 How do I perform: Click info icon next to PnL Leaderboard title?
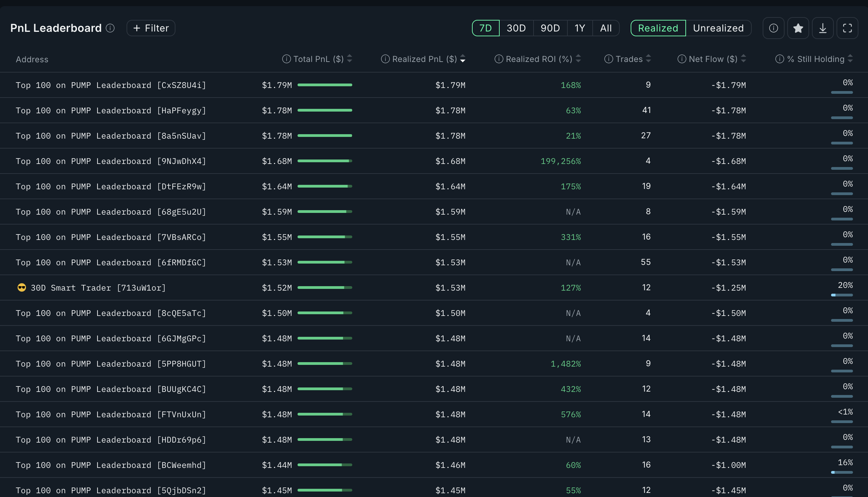click(110, 28)
